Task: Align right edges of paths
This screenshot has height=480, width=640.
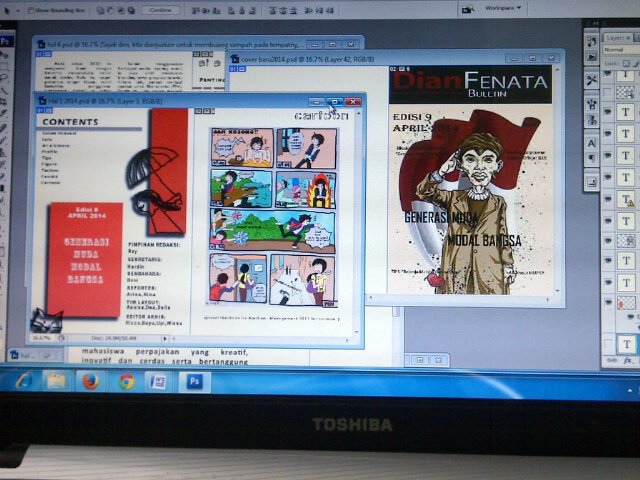Action: click(x=252, y=10)
